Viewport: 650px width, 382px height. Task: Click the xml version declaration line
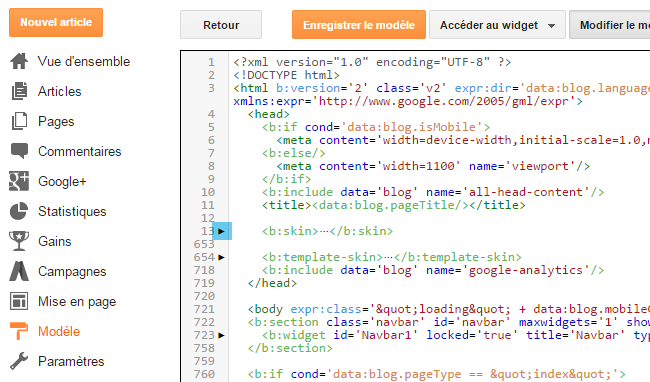pos(372,62)
